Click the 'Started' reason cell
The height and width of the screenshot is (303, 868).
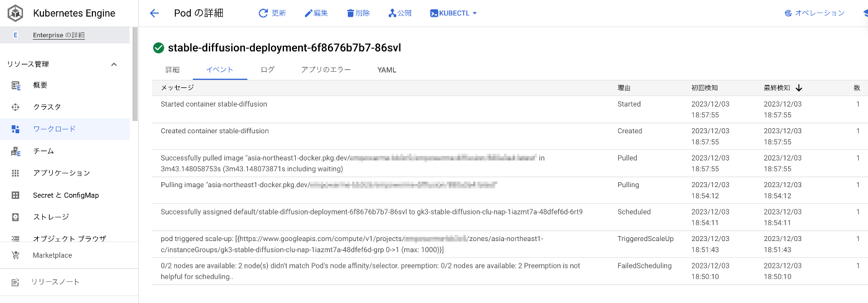tap(629, 104)
